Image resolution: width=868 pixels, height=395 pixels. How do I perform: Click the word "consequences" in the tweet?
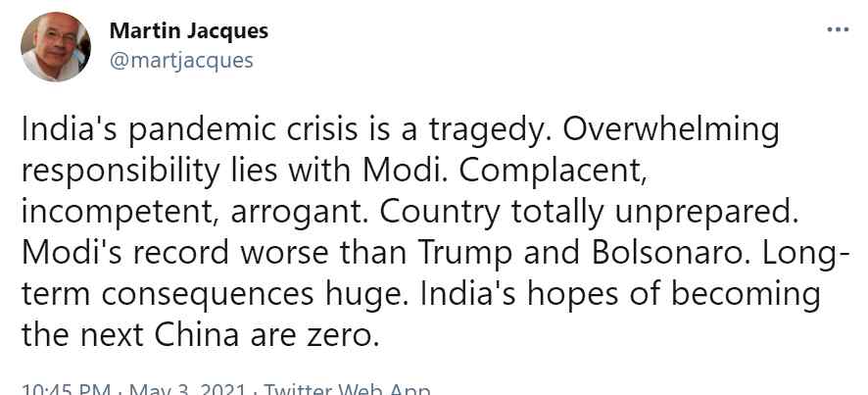pyautogui.click(x=208, y=295)
